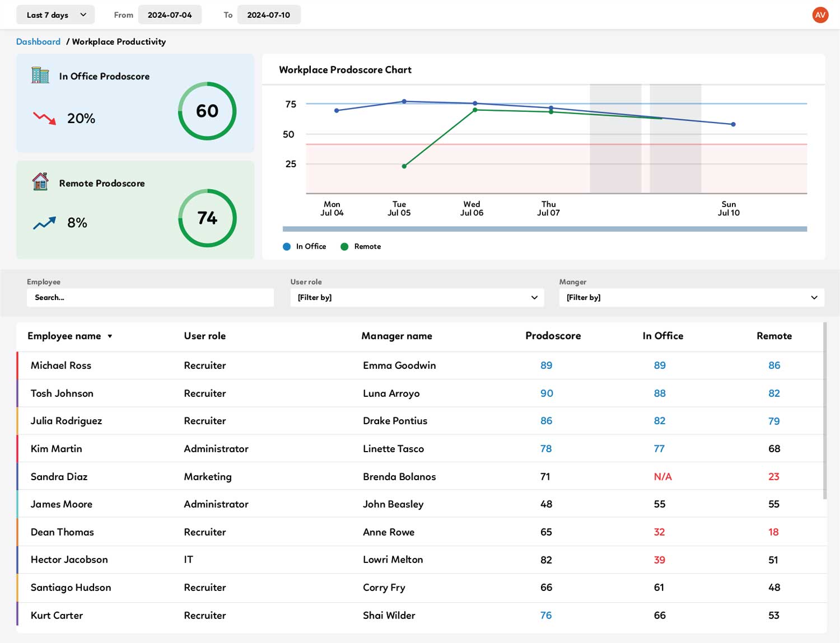Click Tosh Johnson's Remote score 82
Screen dimensions: 840x643
[x=774, y=393]
